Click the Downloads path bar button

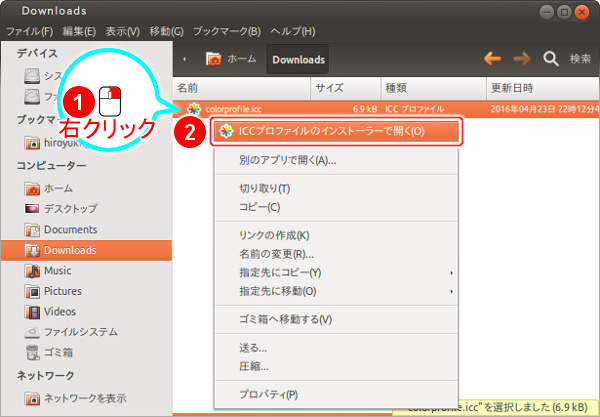pos(298,60)
